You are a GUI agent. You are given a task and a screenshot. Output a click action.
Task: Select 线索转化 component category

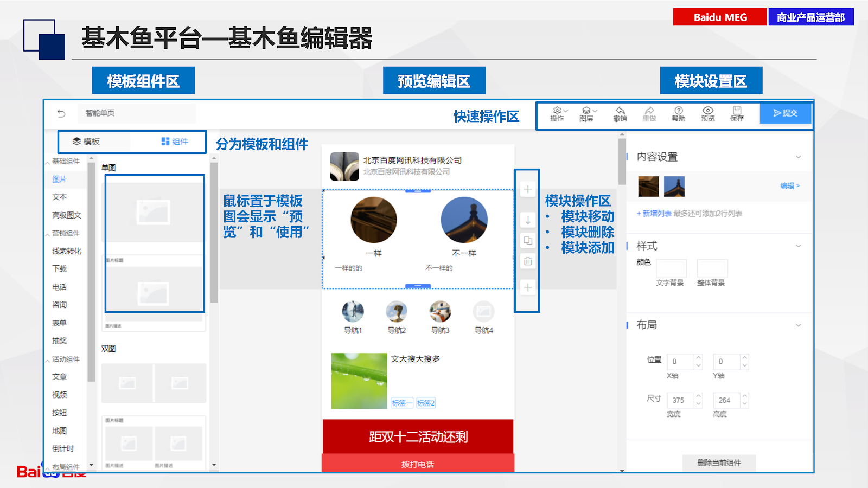[67, 251]
